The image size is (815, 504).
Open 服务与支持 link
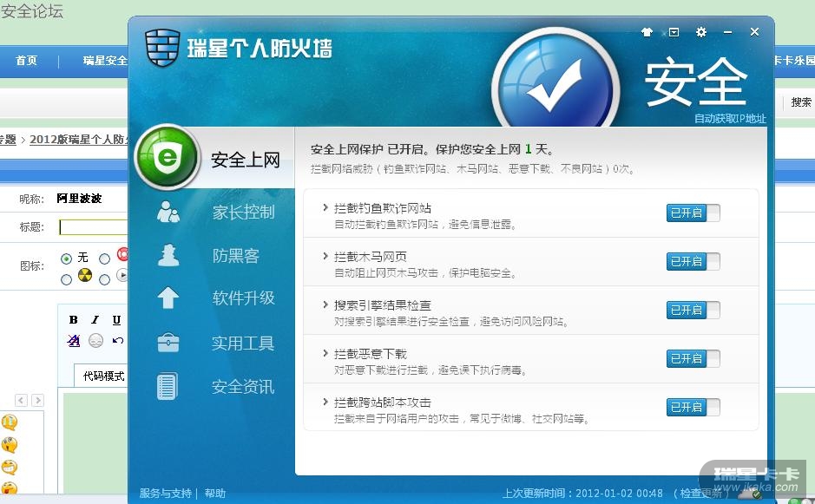pyautogui.click(x=165, y=493)
